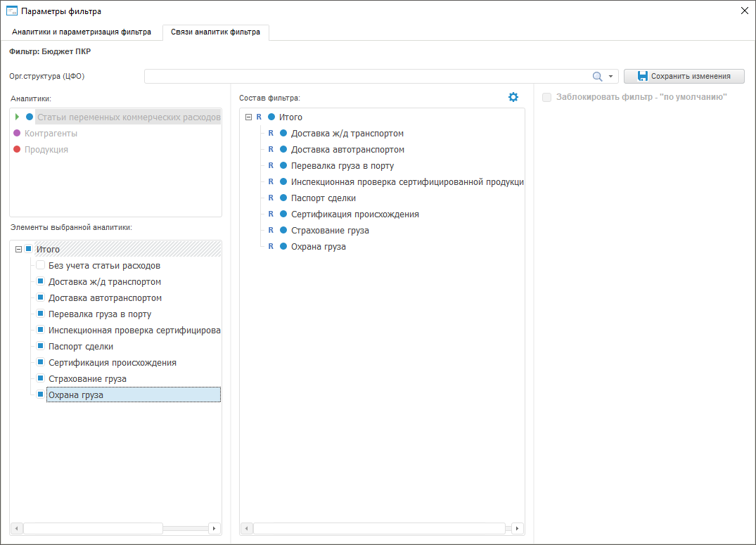Image resolution: width=756 pixels, height=545 pixels.
Task: Click the R icon beside Охрана груза
Action: click(x=271, y=247)
